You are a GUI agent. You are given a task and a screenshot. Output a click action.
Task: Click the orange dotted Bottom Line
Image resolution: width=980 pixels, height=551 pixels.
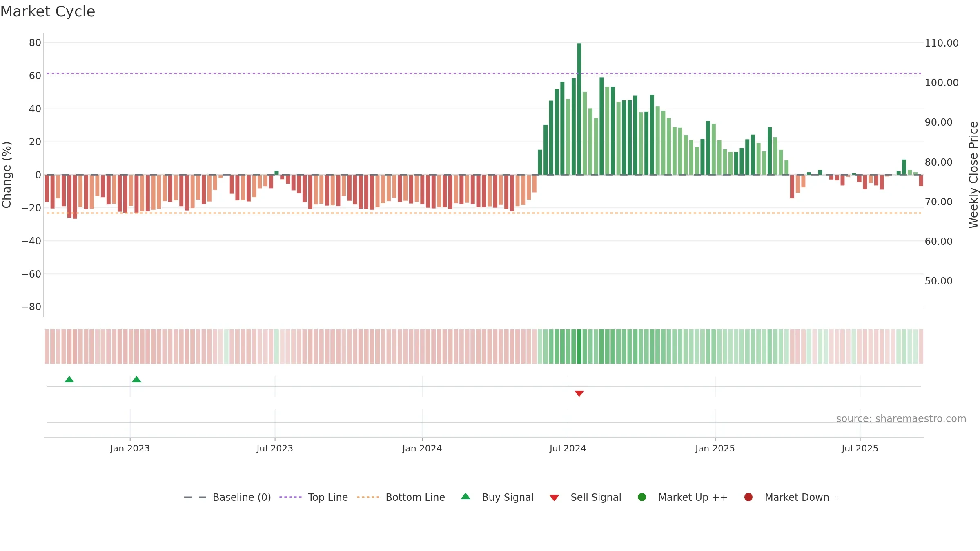[484, 213]
